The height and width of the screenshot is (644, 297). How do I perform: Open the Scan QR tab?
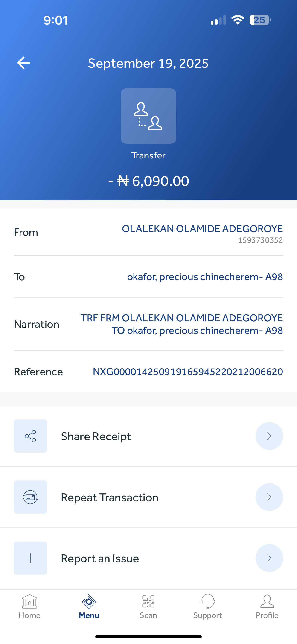[148, 606]
